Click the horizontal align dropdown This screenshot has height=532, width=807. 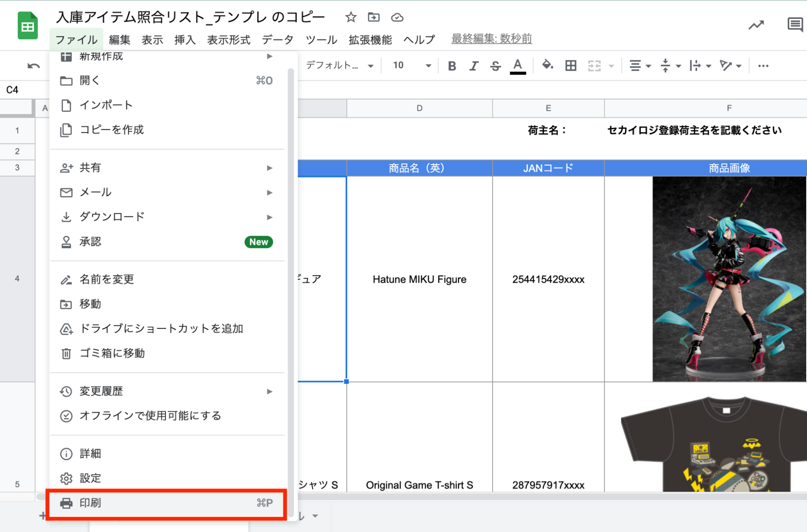pyautogui.click(x=640, y=66)
